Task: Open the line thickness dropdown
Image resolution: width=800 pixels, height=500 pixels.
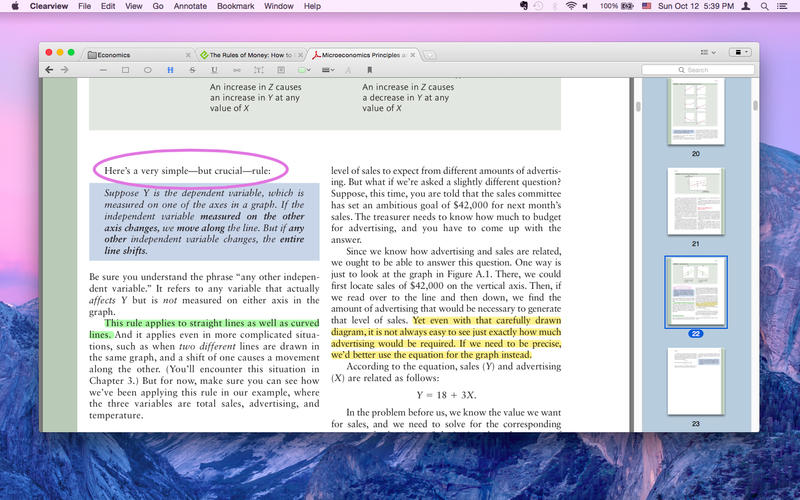Action: click(x=328, y=70)
